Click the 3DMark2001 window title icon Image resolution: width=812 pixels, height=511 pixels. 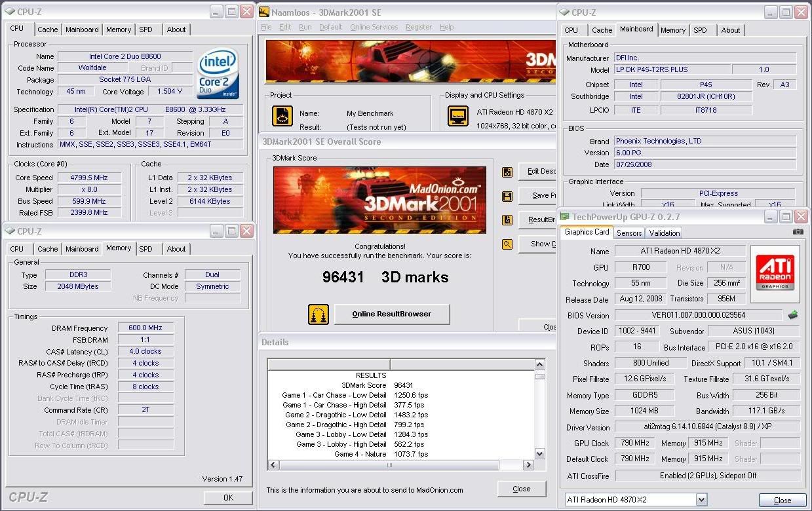pos(263,12)
